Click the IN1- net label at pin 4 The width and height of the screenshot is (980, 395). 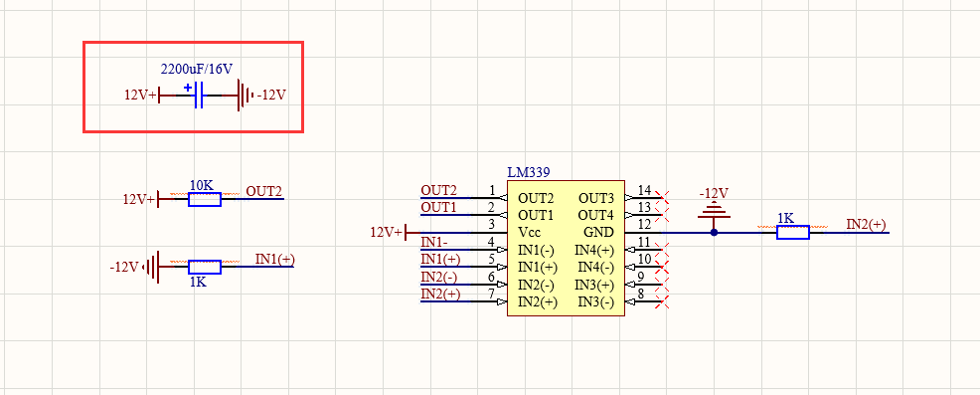pyautogui.click(x=434, y=242)
